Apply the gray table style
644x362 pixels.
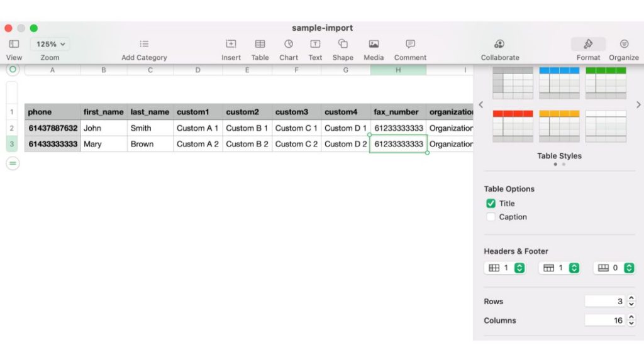pyautogui.click(x=513, y=84)
